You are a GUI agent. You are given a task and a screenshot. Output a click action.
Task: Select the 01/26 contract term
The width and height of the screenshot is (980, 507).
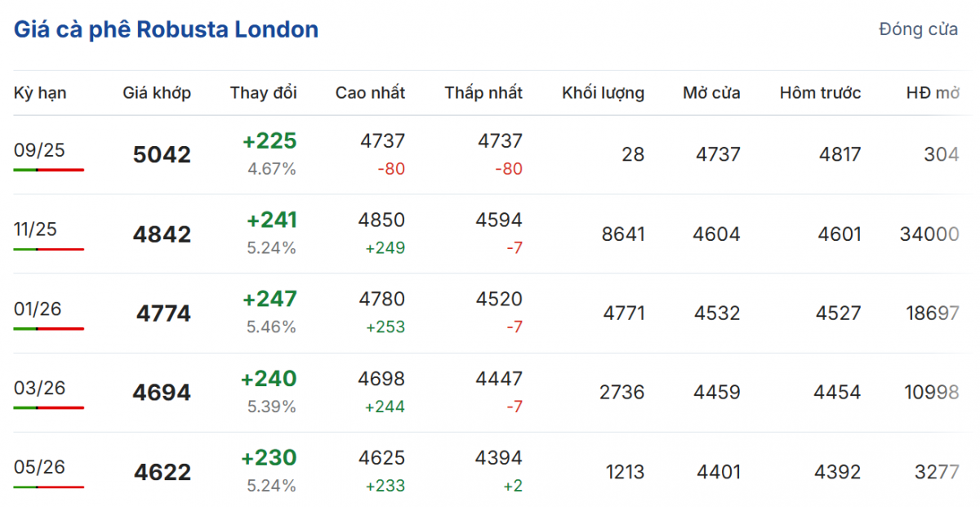[38, 309]
